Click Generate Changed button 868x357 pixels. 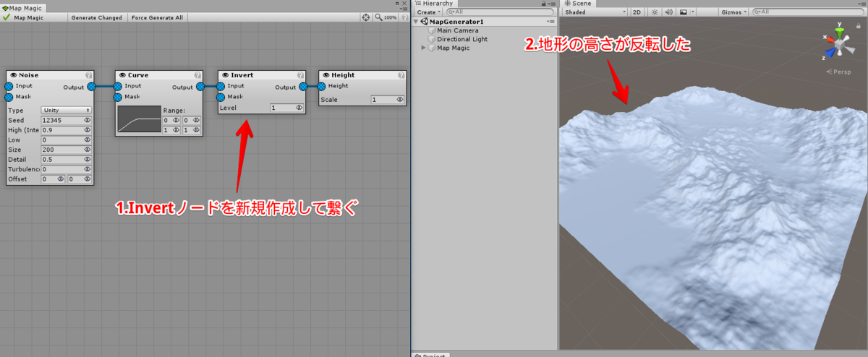coord(96,17)
